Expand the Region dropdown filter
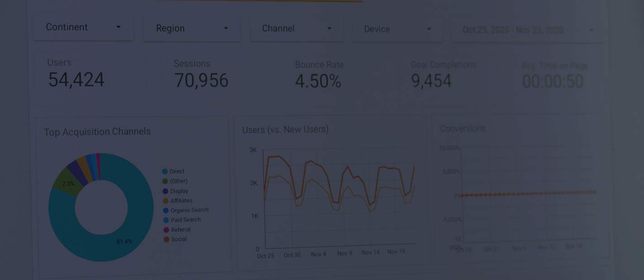This screenshot has width=644, height=280. point(192,28)
